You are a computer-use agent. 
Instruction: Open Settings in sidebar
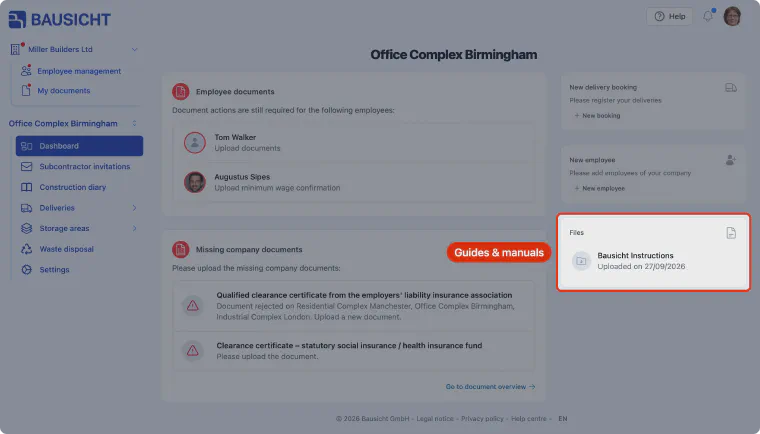pyautogui.click(x=54, y=270)
